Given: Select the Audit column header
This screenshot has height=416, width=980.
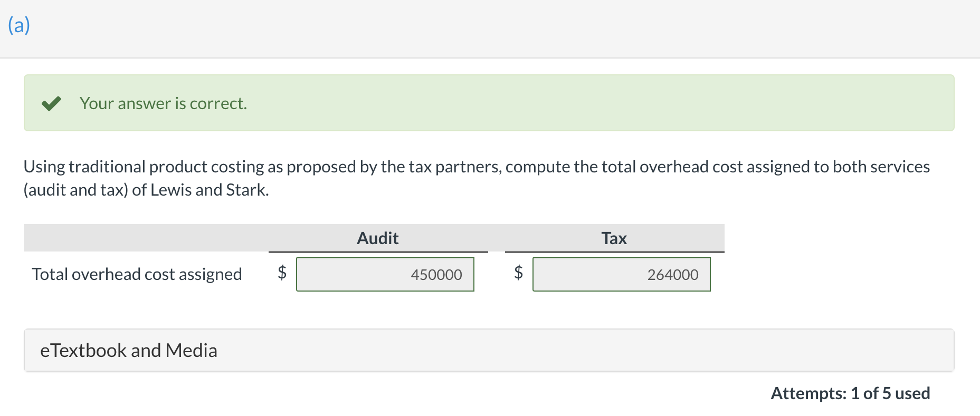Looking at the screenshot, I should (x=377, y=238).
